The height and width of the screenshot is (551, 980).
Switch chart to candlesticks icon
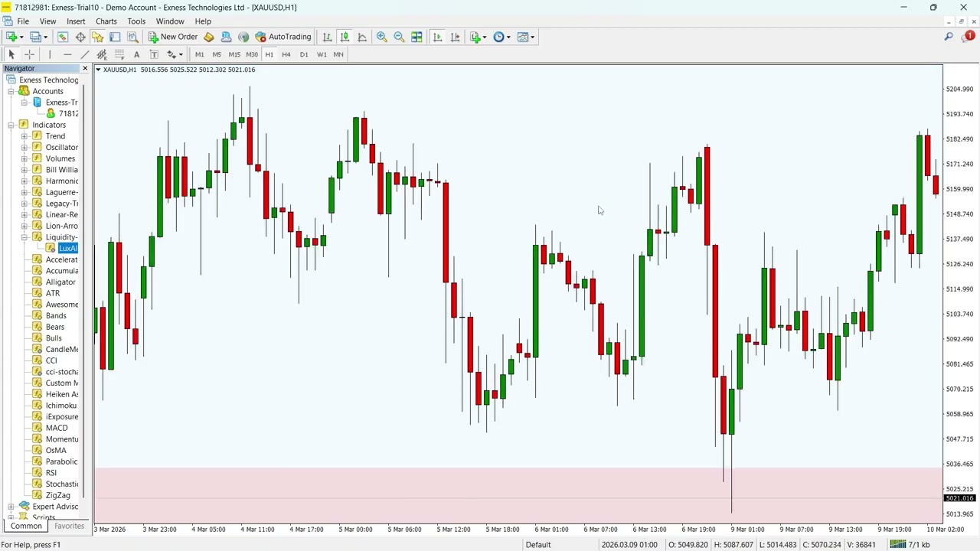345,37
